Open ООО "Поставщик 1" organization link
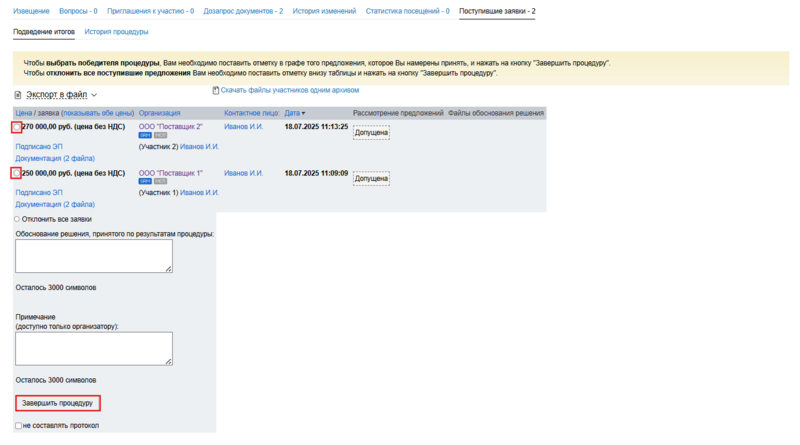Viewport: 800px width, 445px height. pyautogui.click(x=170, y=173)
